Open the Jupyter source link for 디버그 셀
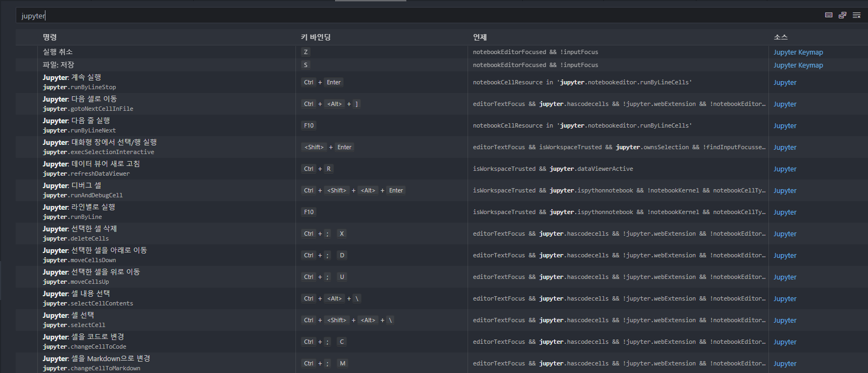 pyautogui.click(x=785, y=191)
